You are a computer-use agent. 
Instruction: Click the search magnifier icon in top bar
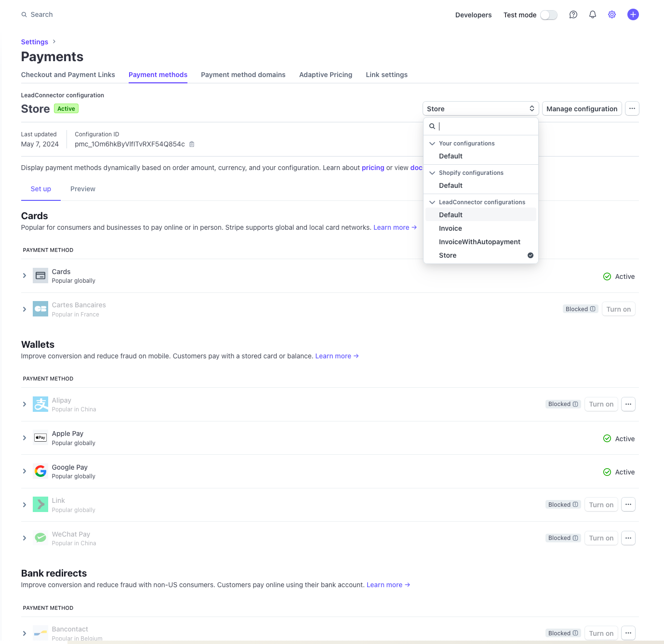(x=24, y=15)
